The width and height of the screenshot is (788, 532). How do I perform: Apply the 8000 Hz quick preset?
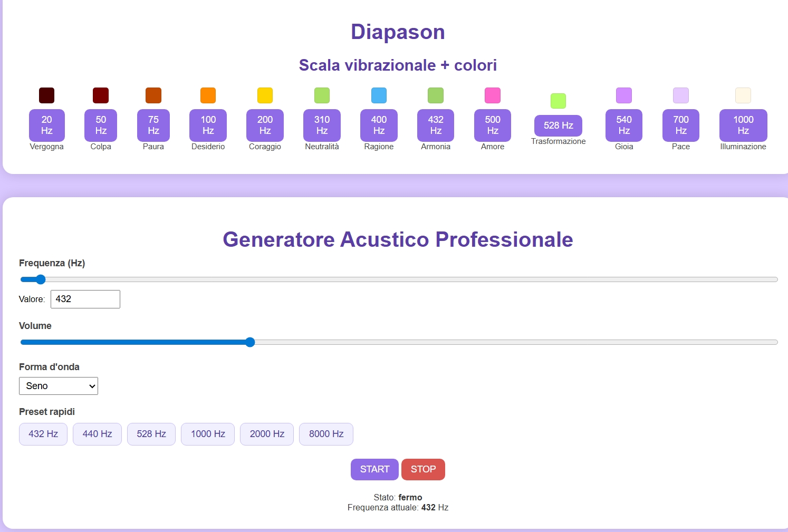tap(326, 434)
